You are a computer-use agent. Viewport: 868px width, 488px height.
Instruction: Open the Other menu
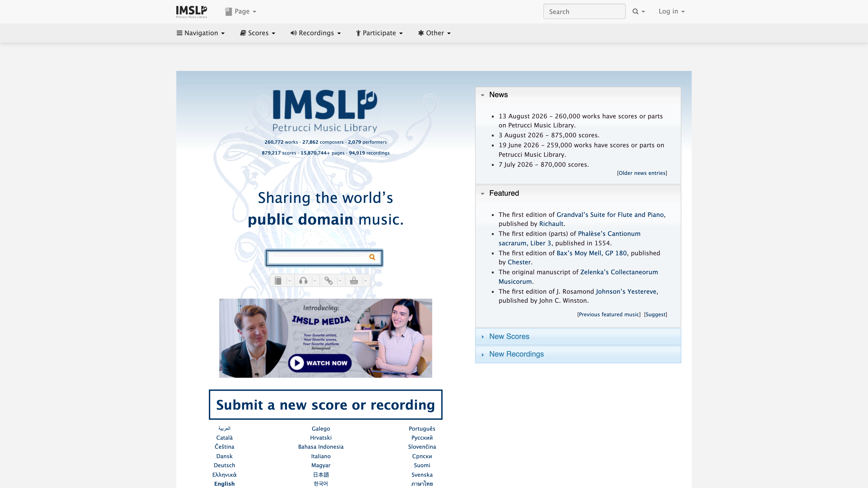[x=434, y=33]
